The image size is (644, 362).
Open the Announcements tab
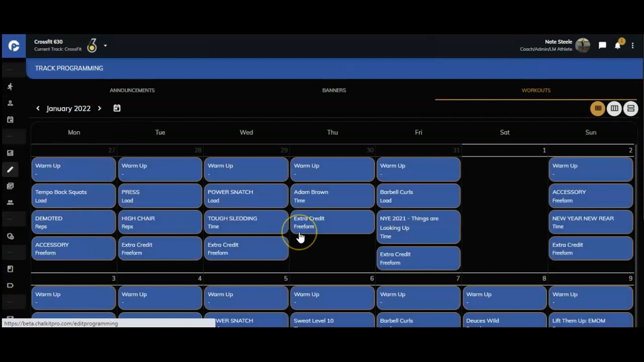132,90
